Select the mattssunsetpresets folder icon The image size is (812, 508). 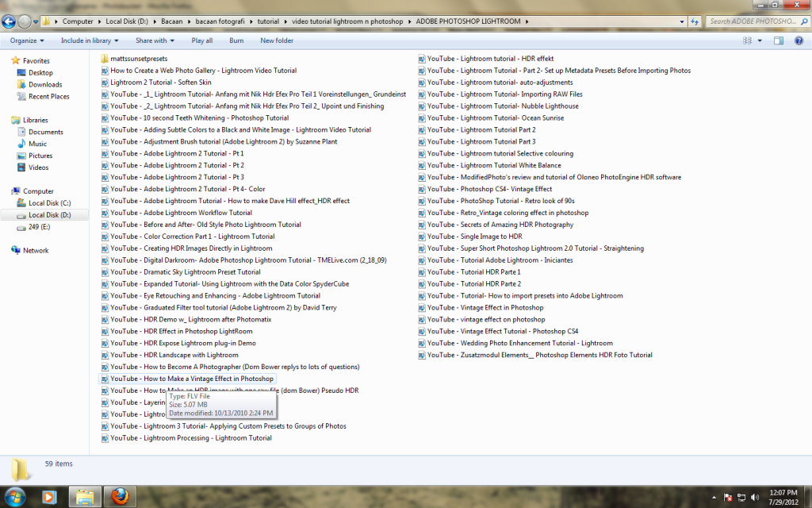tap(105, 59)
